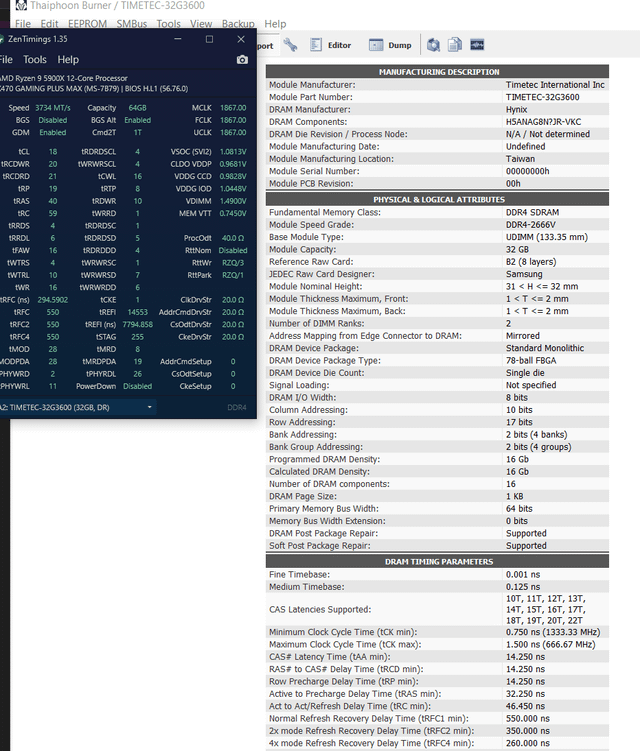Click DRAM Device Package Type value 78-ball FBGA
This screenshot has height=751, width=640.
coord(531,361)
